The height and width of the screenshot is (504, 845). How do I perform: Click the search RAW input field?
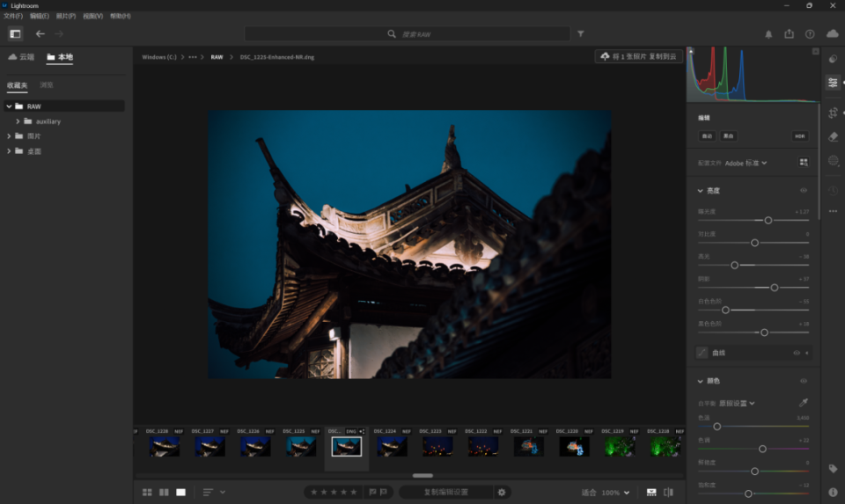[x=408, y=34]
